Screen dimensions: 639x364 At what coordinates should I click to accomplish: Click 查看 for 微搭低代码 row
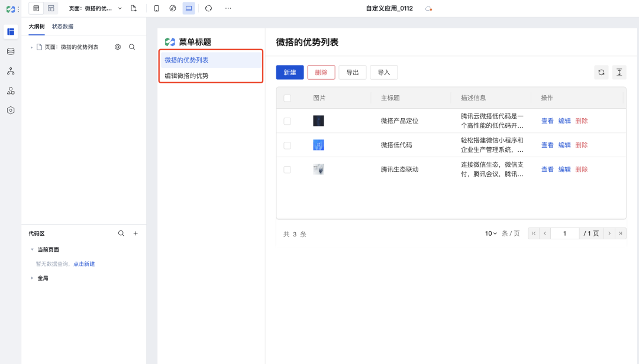pyautogui.click(x=547, y=145)
